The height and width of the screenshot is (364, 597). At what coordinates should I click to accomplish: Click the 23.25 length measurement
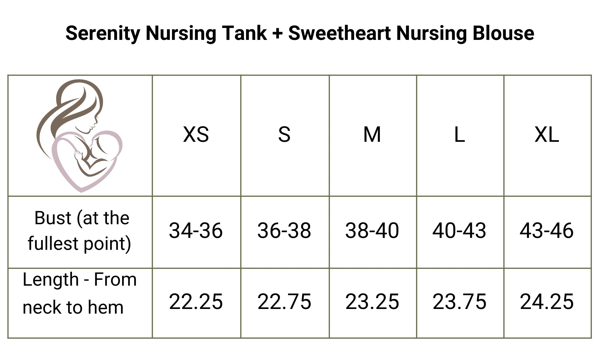click(x=372, y=302)
